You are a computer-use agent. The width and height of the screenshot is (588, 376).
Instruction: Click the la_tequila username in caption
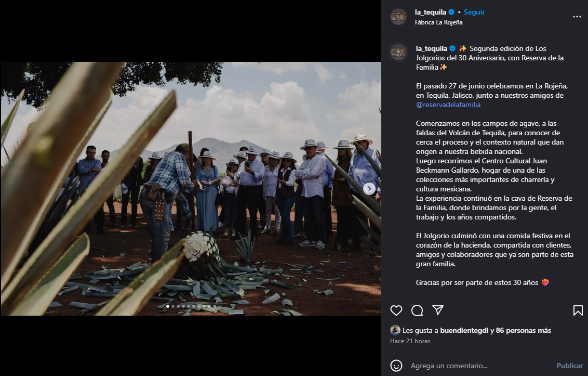click(431, 48)
